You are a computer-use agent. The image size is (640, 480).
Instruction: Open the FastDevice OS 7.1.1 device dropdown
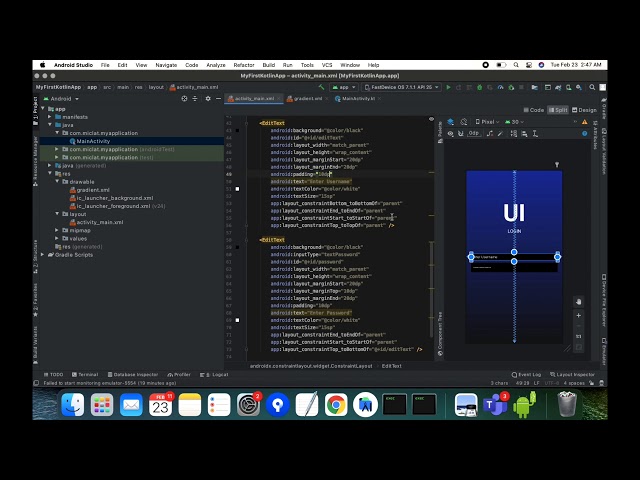402,87
